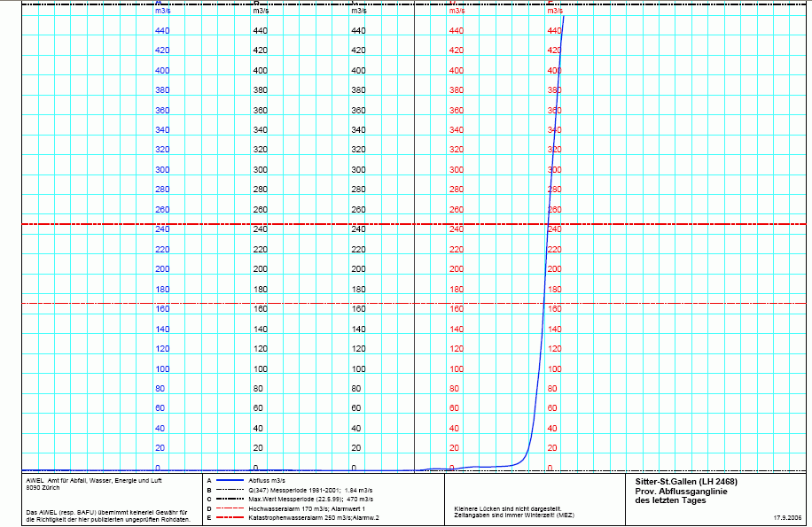Click the blue Abfluss line sample in legend

click(230, 480)
